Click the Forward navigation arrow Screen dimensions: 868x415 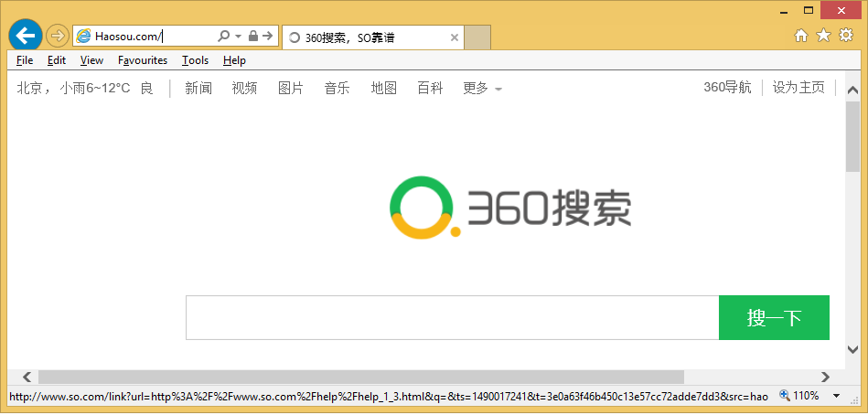tap(57, 36)
